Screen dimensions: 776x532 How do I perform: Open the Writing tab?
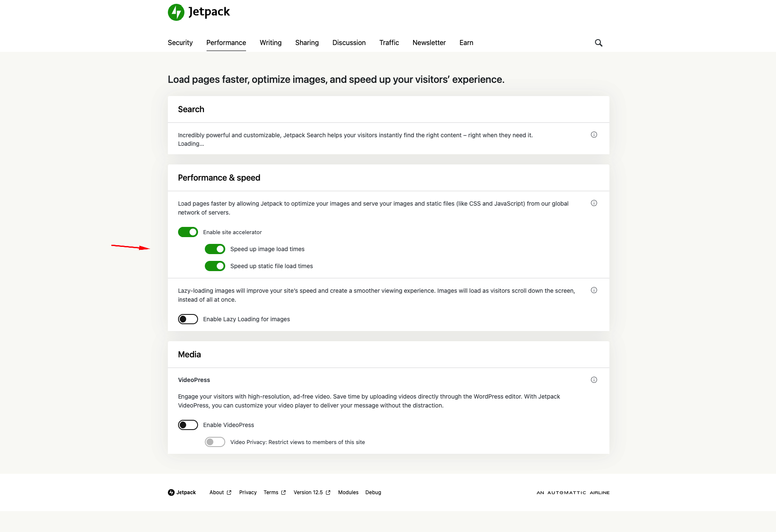[271, 42]
